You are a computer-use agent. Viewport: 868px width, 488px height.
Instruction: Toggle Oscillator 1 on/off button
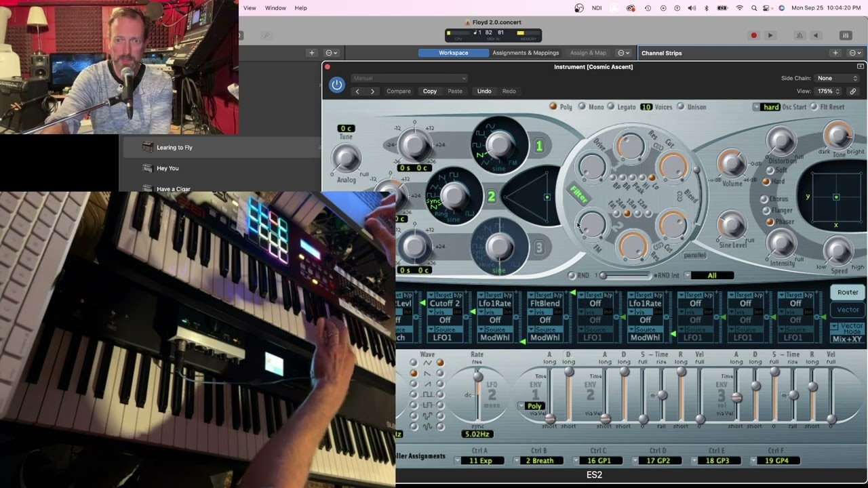539,146
